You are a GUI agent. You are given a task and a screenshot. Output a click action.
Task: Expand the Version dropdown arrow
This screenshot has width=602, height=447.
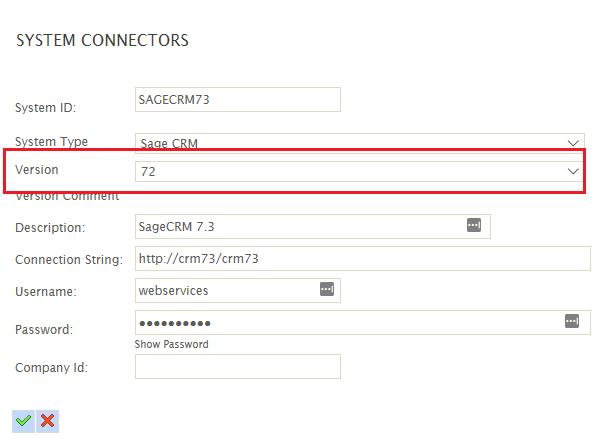pos(573,171)
